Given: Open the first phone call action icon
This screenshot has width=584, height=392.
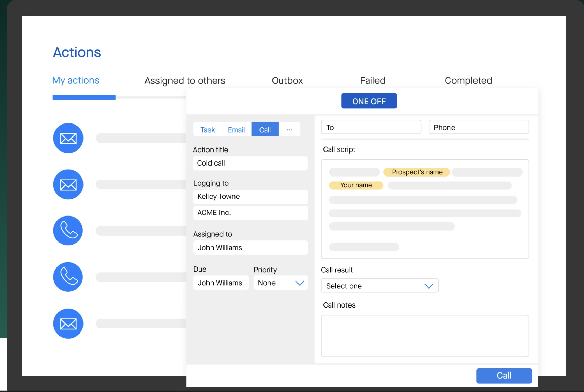Looking at the screenshot, I should (68, 231).
